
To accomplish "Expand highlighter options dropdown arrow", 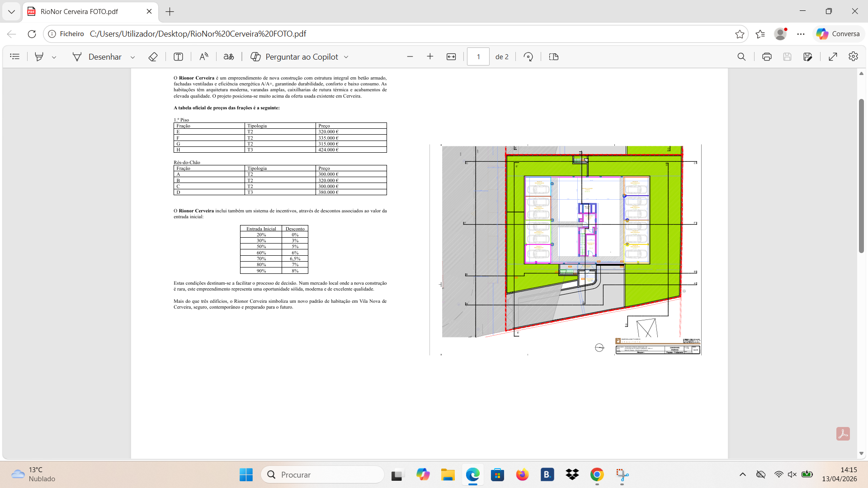I will tap(54, 57).
